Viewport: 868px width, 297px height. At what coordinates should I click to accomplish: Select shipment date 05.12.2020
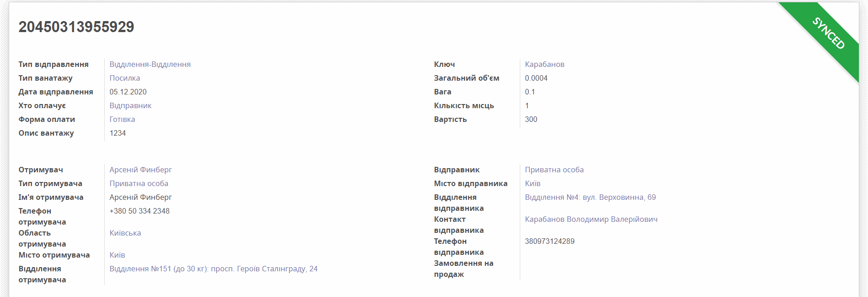(x=128, y=92)
